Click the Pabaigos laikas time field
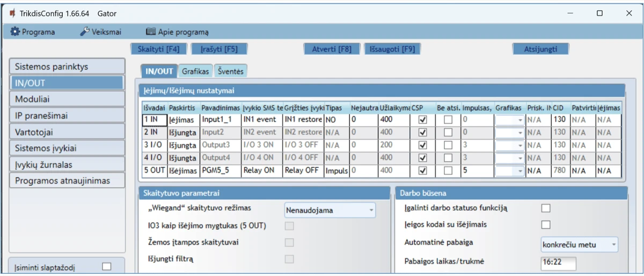The width and height of the screenshot is (644, 276). click(558, 263)
